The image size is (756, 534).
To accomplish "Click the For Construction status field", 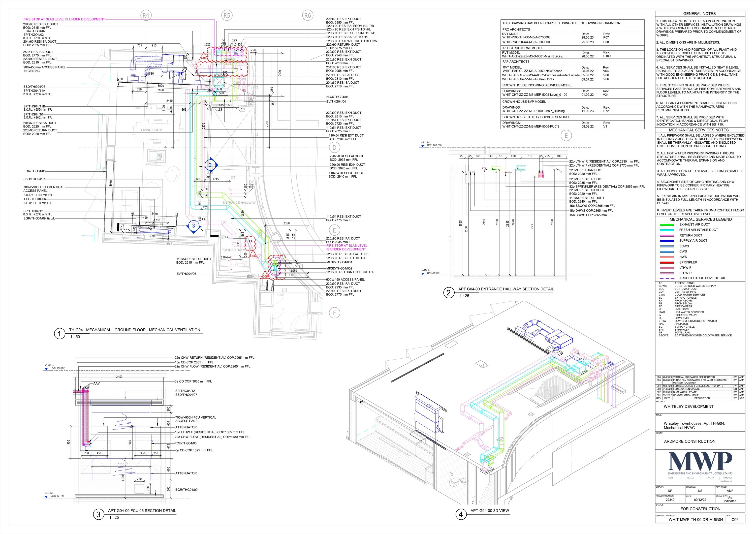I will 700,509.
